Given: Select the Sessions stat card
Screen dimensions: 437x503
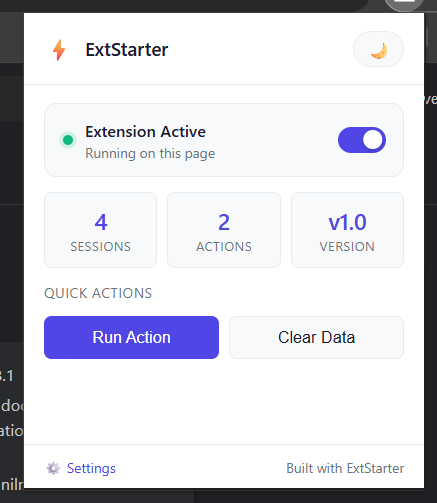Looking at the screenshot, I should 100,230.
